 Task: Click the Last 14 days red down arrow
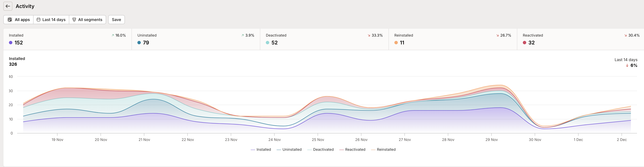[627, 66]
